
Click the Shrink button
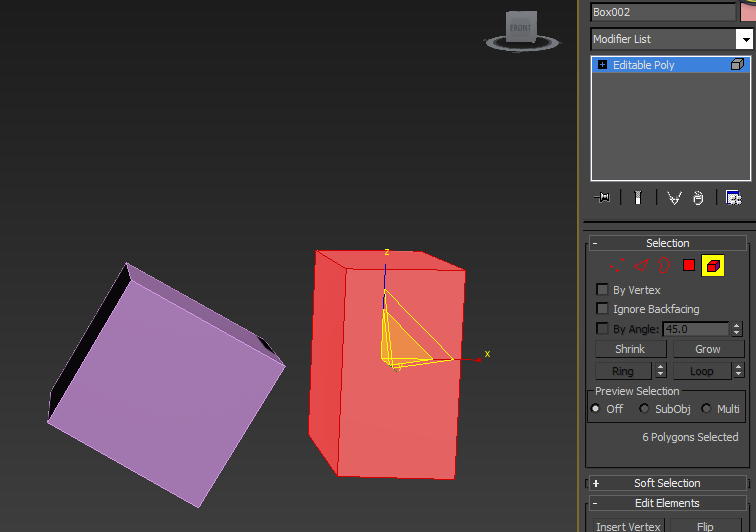tap(630, 349)
